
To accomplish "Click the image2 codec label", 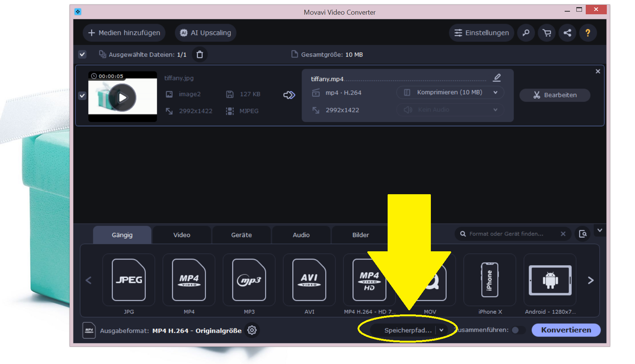I will click(189, 94).
